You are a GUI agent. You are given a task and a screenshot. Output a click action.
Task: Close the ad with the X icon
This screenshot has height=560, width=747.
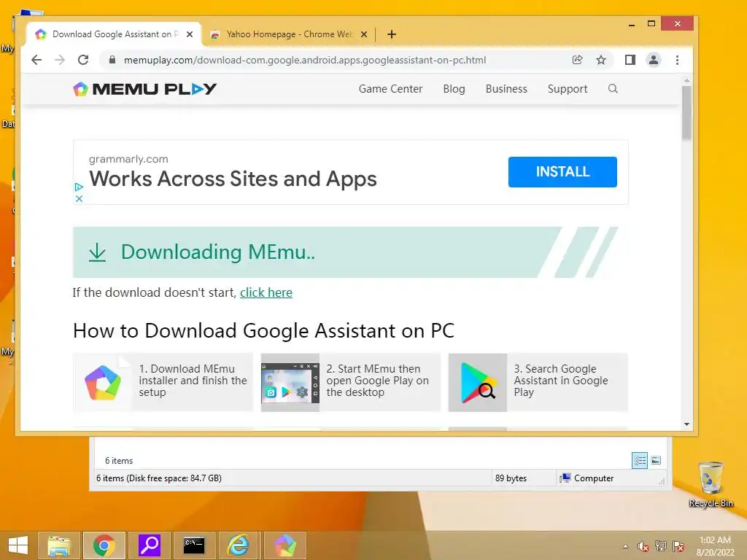[79, 198]
